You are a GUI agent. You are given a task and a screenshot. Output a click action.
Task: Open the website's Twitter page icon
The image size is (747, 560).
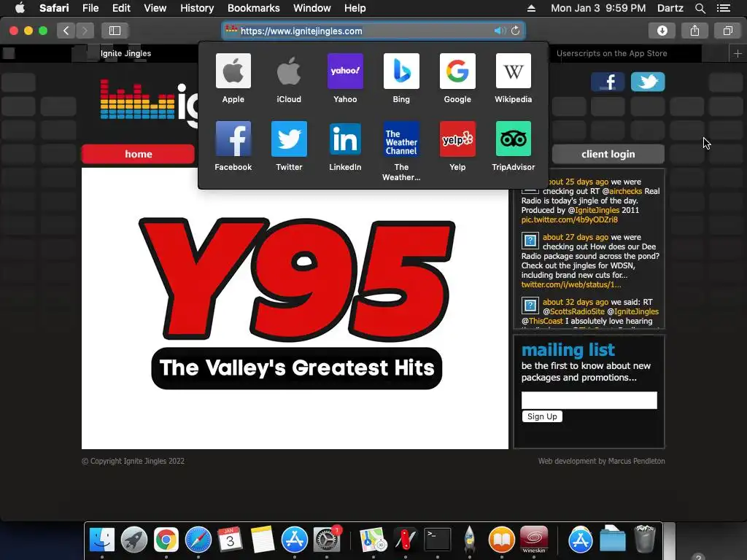click(648, 82)
